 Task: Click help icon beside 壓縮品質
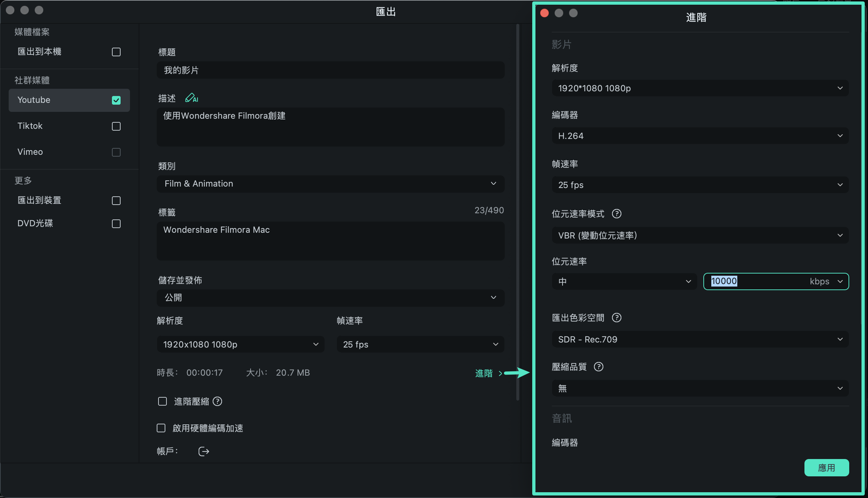click(599, 367)
